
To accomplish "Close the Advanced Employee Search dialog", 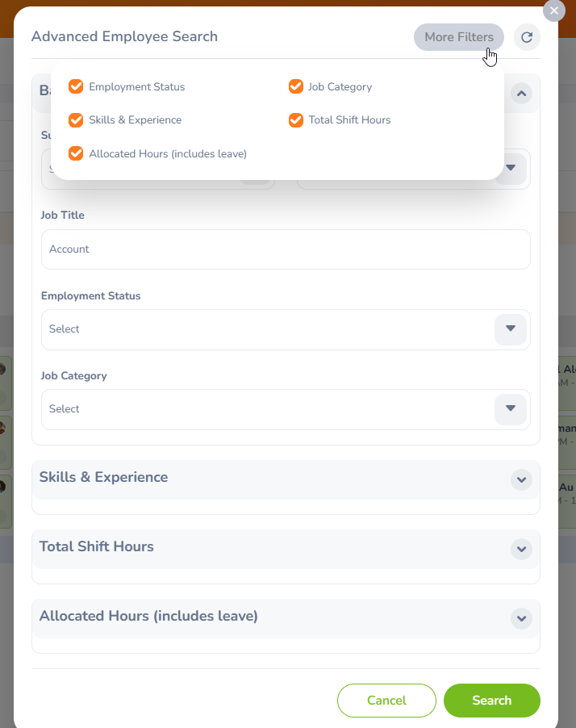I will 554,10.
